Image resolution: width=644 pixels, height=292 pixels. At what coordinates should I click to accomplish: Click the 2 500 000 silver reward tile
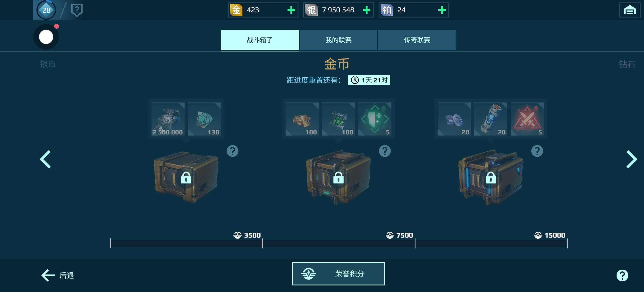[x=168, y=119]
